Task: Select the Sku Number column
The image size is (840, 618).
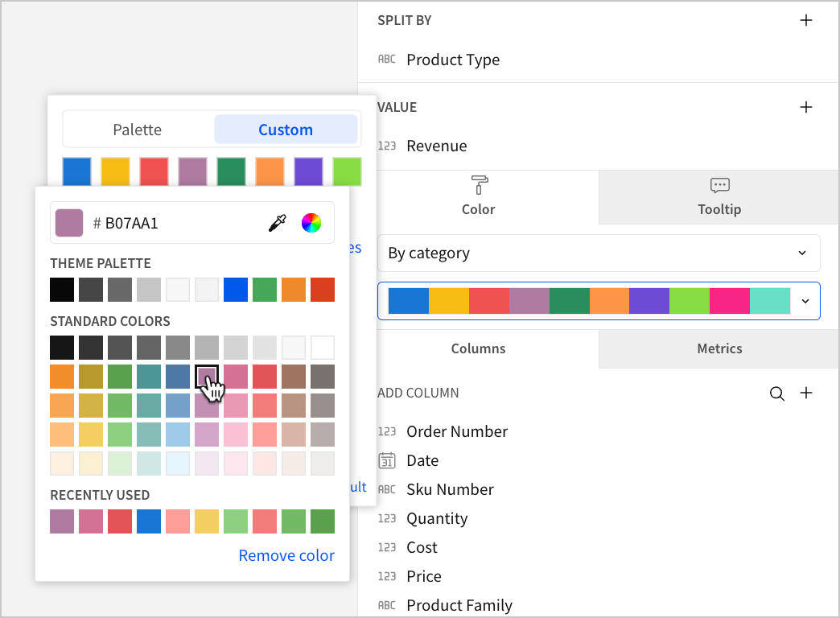Action: [450, 489]
